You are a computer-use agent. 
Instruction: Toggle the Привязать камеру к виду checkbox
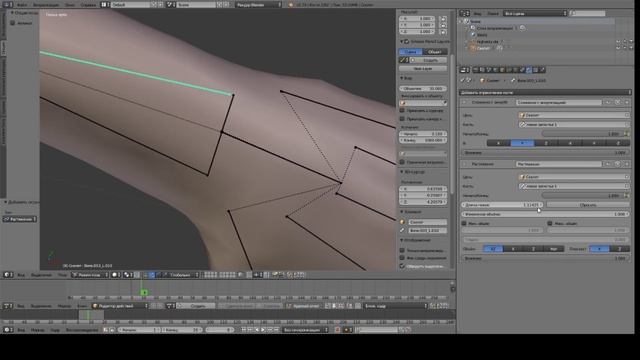click(402, 119)
